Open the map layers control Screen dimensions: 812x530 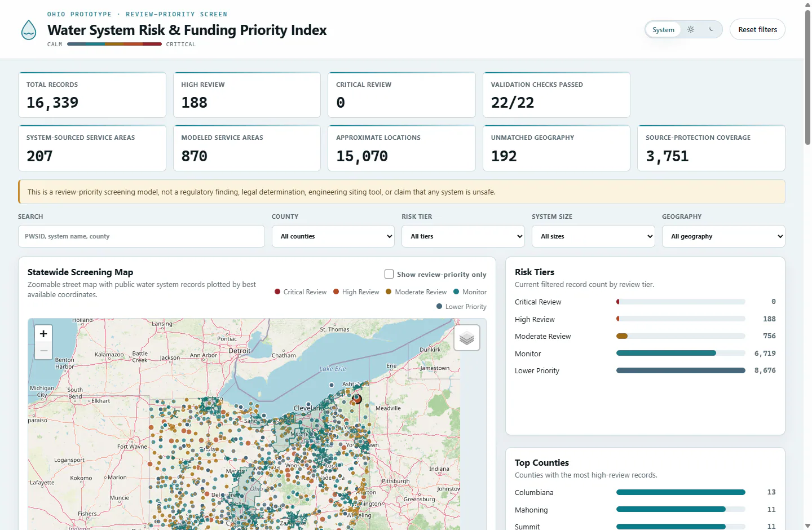[x=467, y=338]
